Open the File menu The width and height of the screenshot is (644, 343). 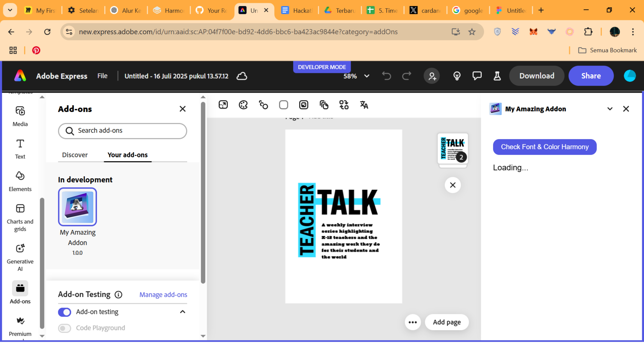point(102,76)
